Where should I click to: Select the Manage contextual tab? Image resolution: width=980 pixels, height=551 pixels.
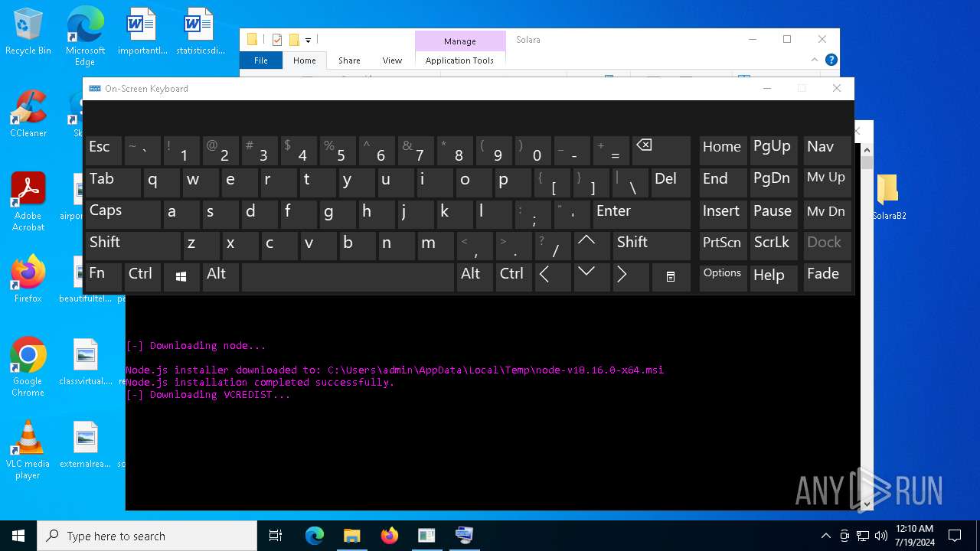pyautogui.click(x=460, y=41)
